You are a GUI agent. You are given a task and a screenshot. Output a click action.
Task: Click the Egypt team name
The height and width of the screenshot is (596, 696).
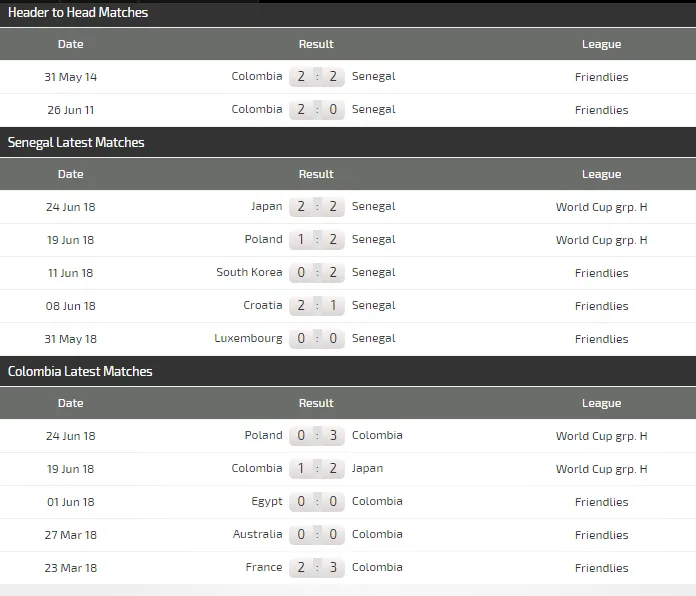click(267, 501)
